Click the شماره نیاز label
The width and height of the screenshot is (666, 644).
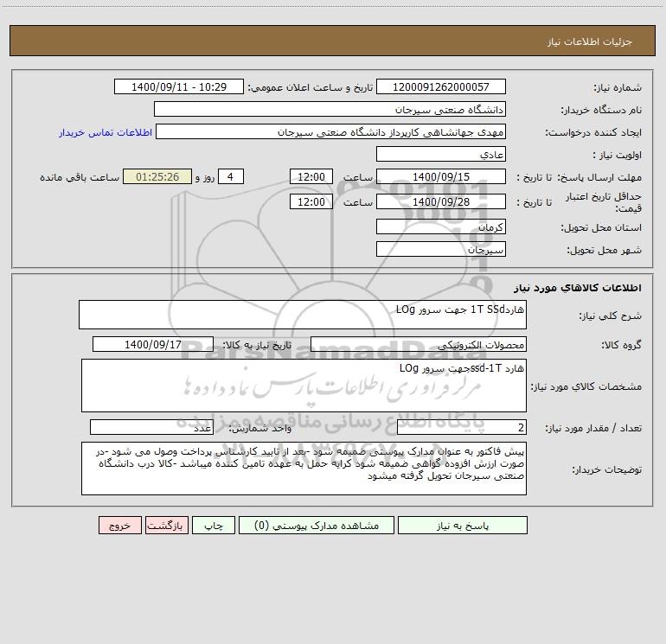tap(618, 87)
